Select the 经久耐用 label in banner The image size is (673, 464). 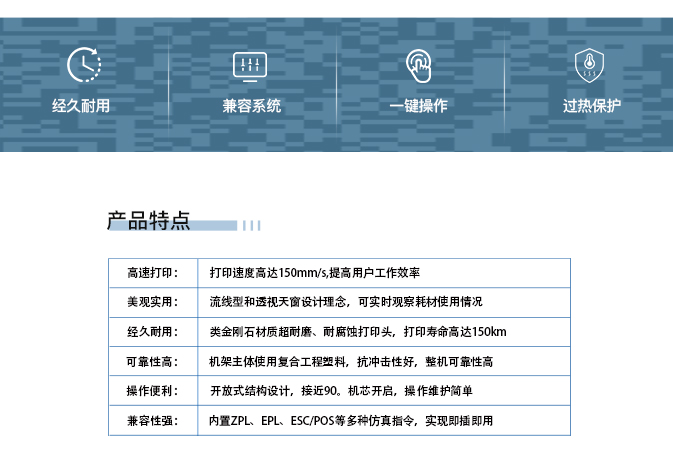coord(81,106)
